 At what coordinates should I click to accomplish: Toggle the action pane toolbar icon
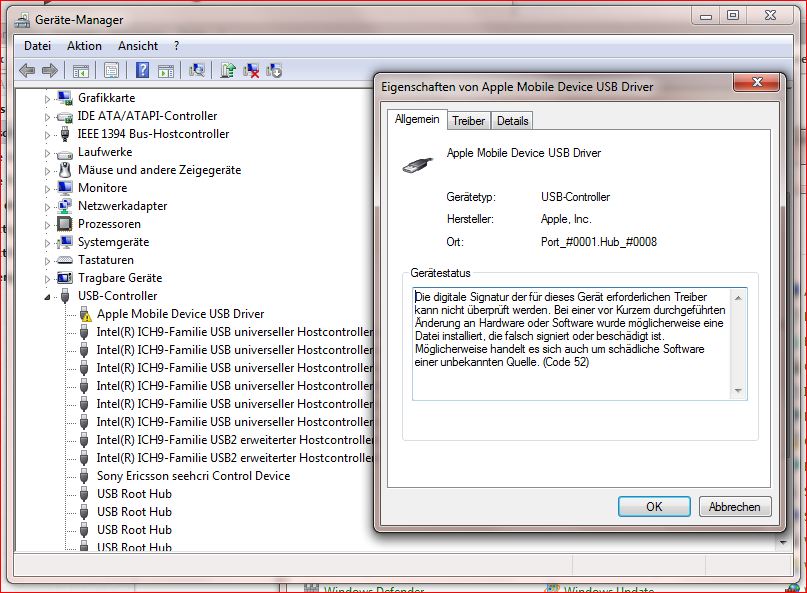[x=166, y=71]
